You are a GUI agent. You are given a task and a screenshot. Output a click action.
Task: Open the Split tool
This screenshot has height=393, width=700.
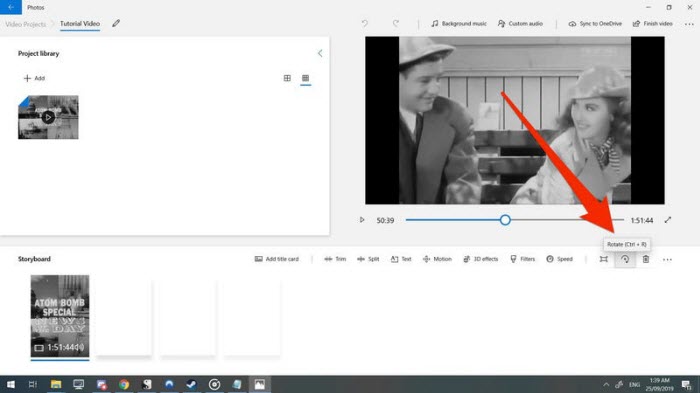click(368, 259)
